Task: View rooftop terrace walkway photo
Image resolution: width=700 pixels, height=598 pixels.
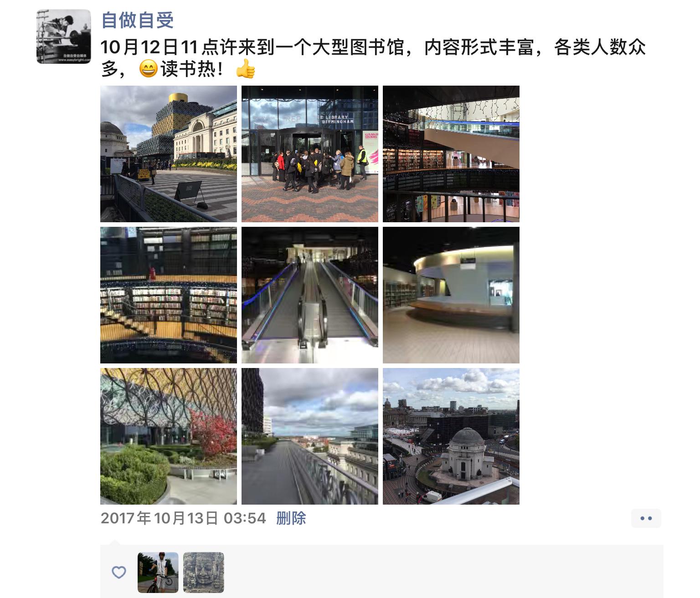Action: point(310,436)
